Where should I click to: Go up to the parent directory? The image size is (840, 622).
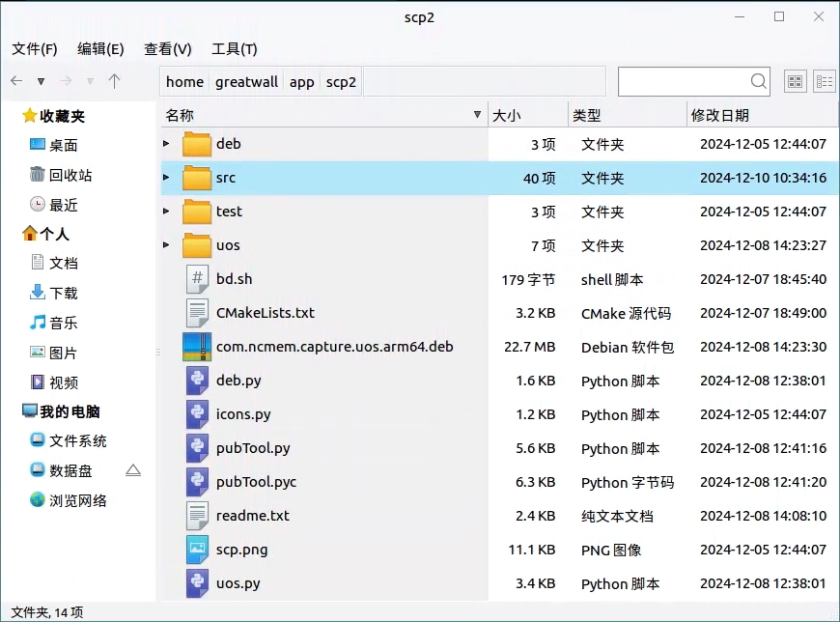pyautogui.click(x=114, y=81)
